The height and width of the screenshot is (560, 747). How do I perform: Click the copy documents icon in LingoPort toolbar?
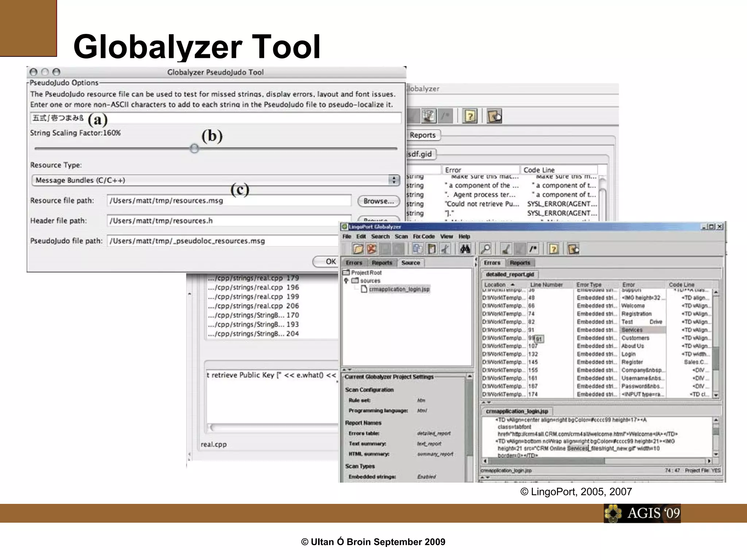(x=418, y=249)
